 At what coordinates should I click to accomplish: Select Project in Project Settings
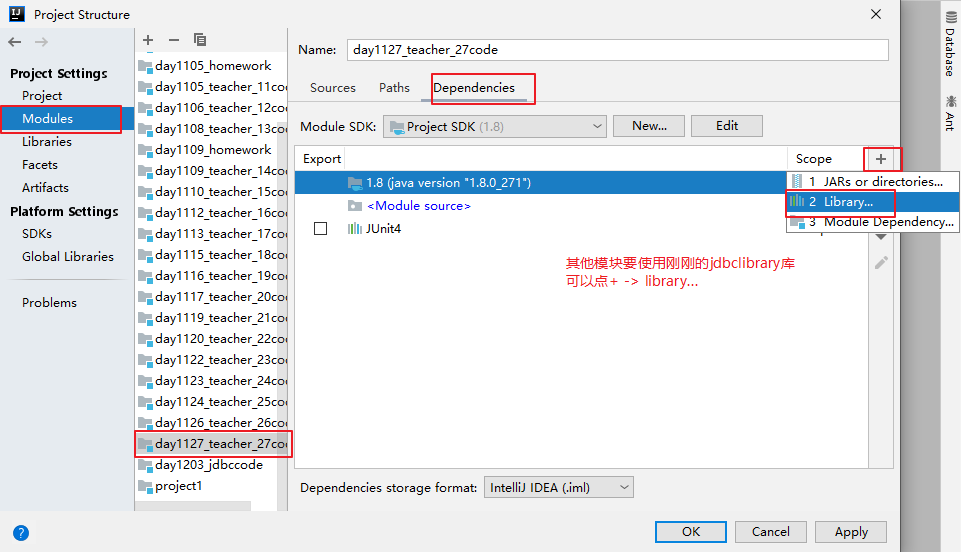[x=42, y=96]
